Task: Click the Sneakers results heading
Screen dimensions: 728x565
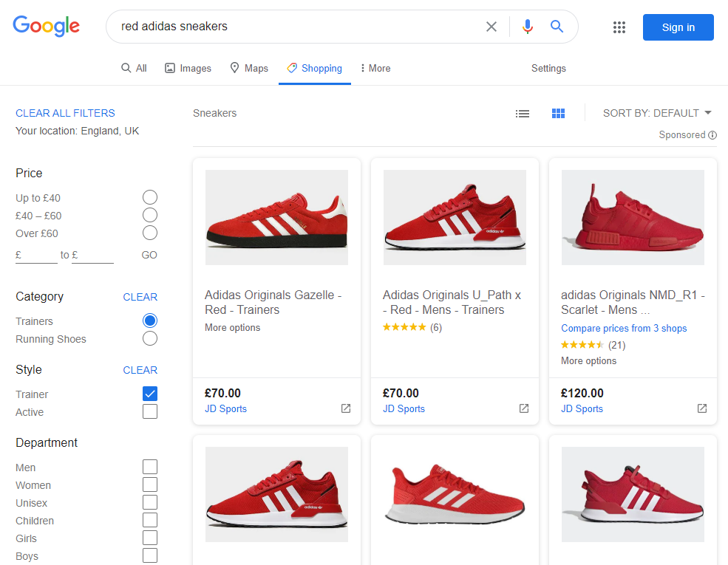Action: [x=214, y=113]
